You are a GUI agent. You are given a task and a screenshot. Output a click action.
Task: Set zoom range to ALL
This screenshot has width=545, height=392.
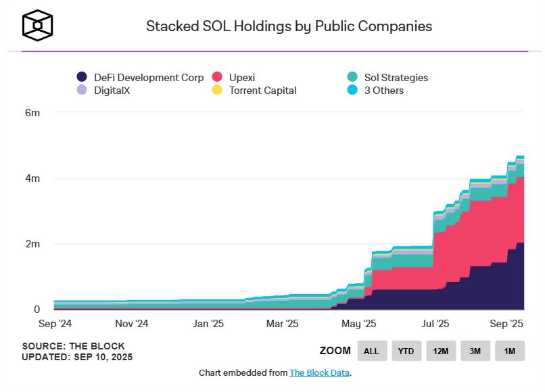click(x=371, y=351)
